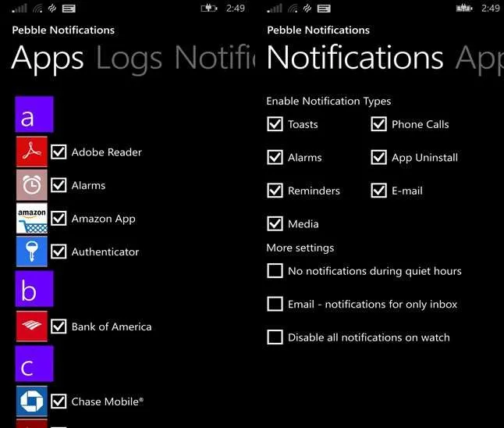Turn off E-mail notification type
The width and height of the screenshot is (504, 428).
click(378, 191)
